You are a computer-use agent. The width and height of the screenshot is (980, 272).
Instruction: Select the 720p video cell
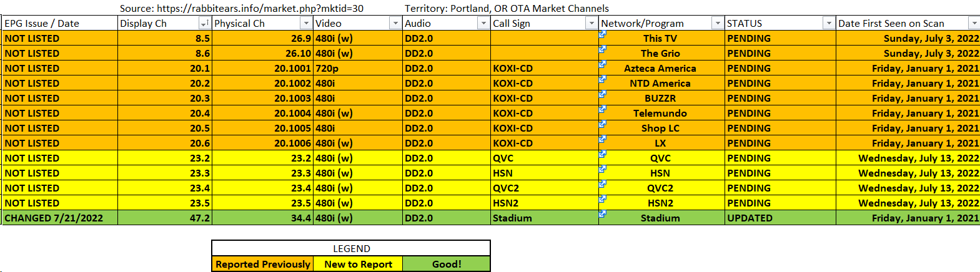pos(358,68)
